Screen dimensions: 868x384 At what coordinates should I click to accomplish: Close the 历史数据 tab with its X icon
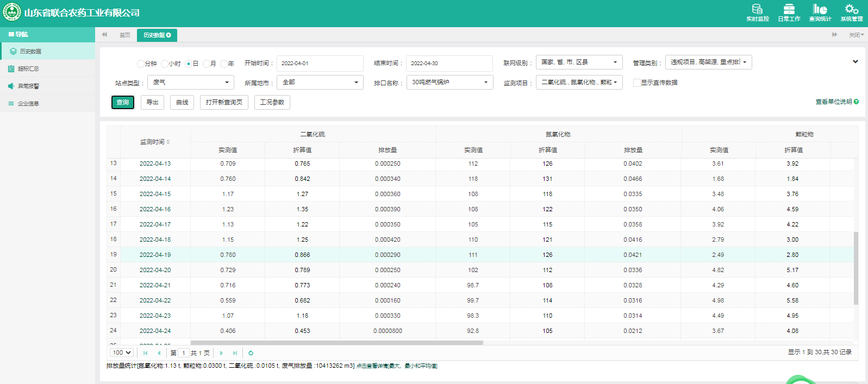coord(168,35)
